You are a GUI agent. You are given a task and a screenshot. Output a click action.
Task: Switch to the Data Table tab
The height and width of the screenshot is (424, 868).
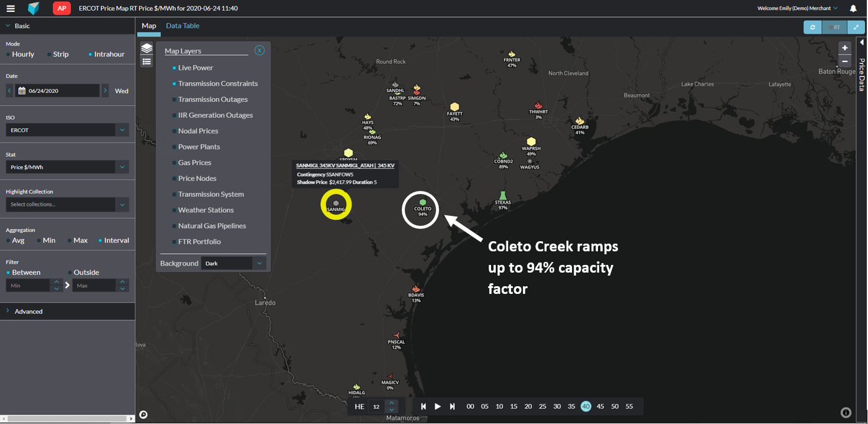pos(182,25)
